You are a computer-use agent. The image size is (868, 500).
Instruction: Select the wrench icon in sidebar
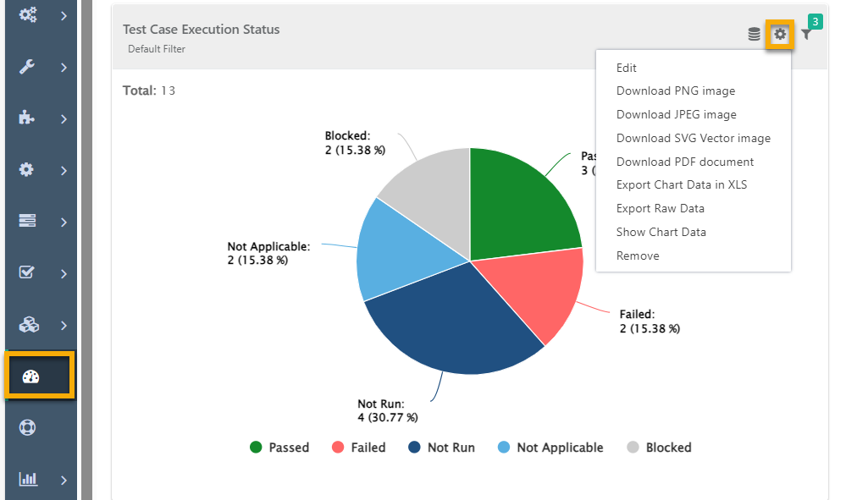pos(27,67)
